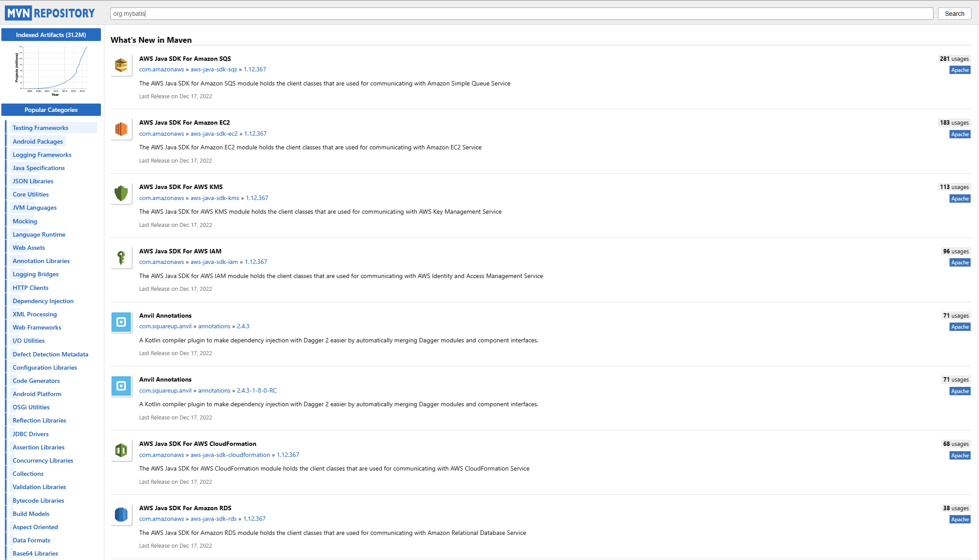Click the Indexed Artifacts (31.2M) header
Screen dimensions: 979x560
[x=51, y=35]
